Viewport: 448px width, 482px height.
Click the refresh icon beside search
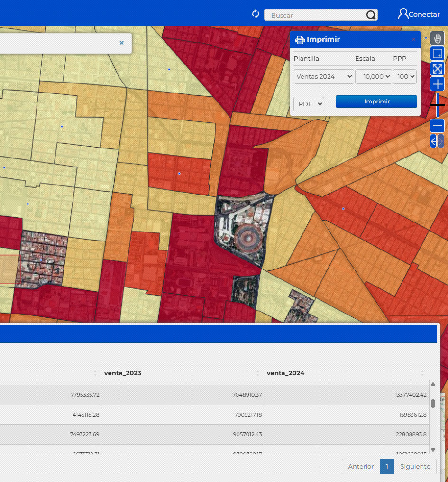(x=256, y=14)
